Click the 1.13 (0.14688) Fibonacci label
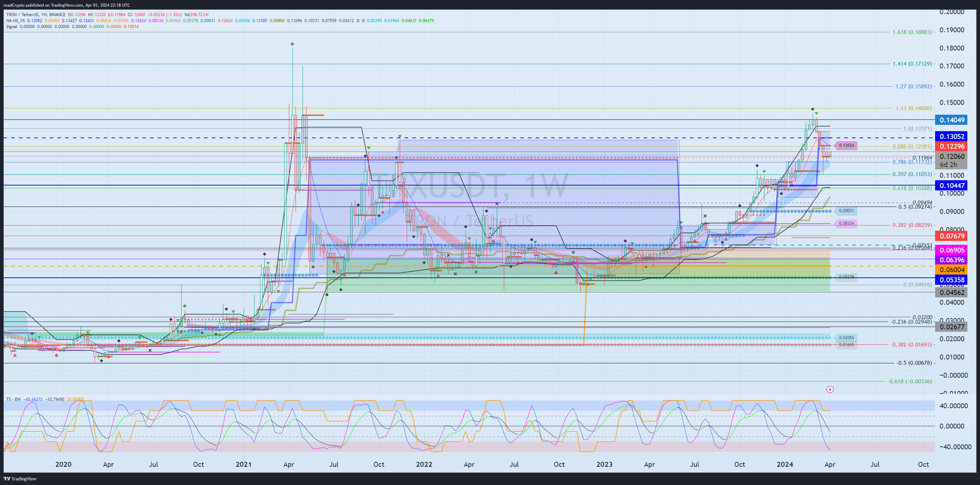 pyautogui.click(x=913, y=108)
